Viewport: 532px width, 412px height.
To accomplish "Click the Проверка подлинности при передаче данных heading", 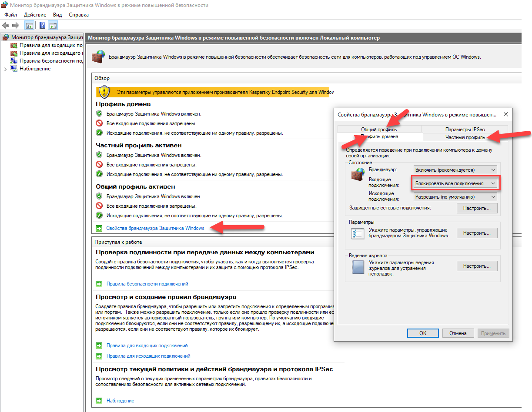I will (x=205, y=252).
